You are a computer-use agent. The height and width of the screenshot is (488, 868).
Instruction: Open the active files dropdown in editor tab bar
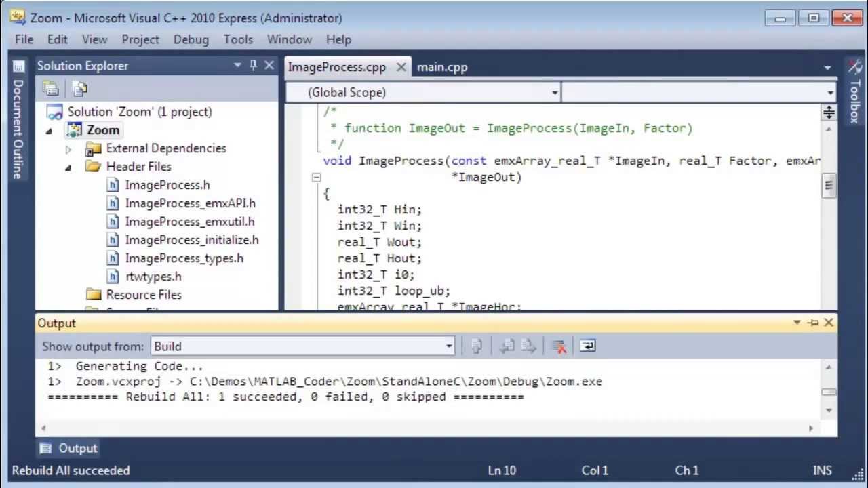click(x=827, y=67)
